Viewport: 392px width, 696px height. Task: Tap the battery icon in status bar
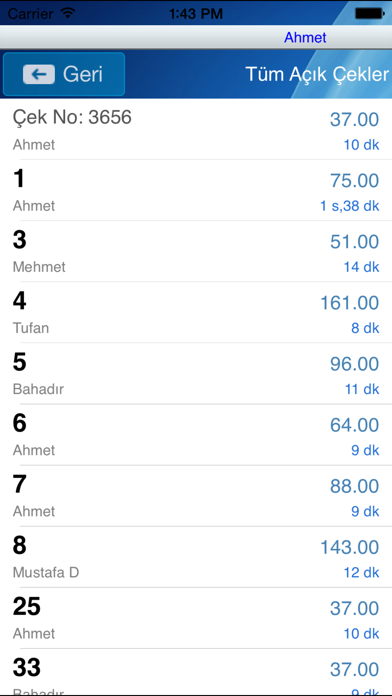click(x=369, y=14)
